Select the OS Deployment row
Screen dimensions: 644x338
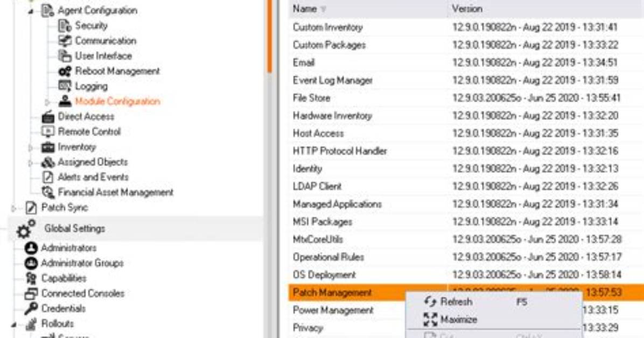point(466,274)
